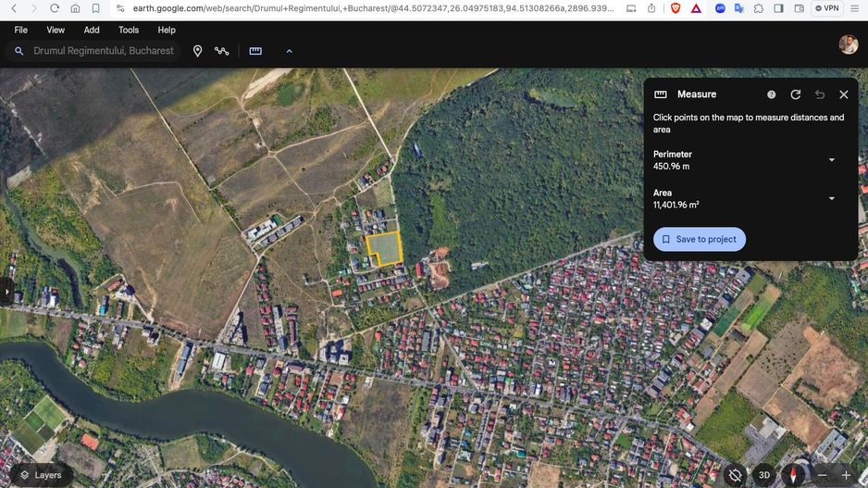Open the Measure help icon
Image resolution: width=868 pixels, height=488 pixels.
tap(772, 94)
